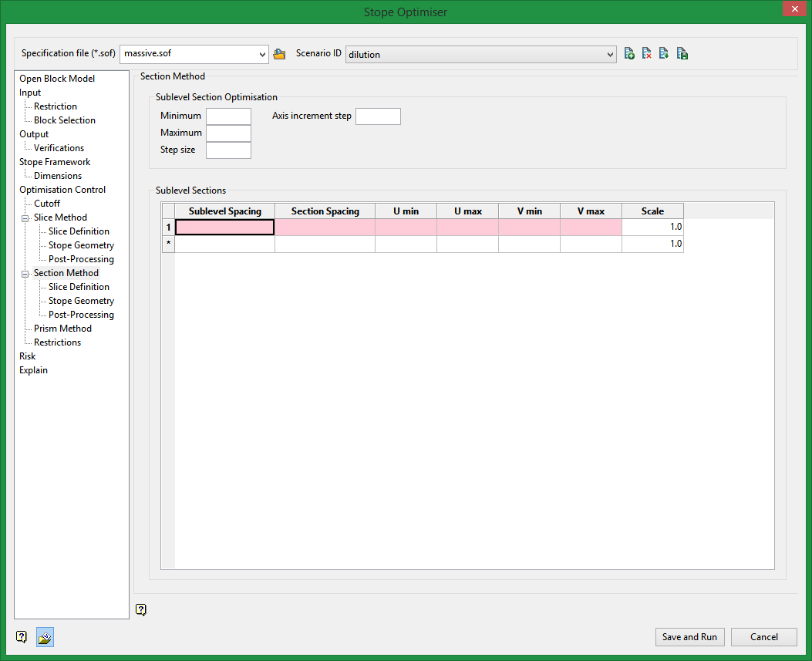
Task: Select the Risk tree item
Action: tap(28, 356)
